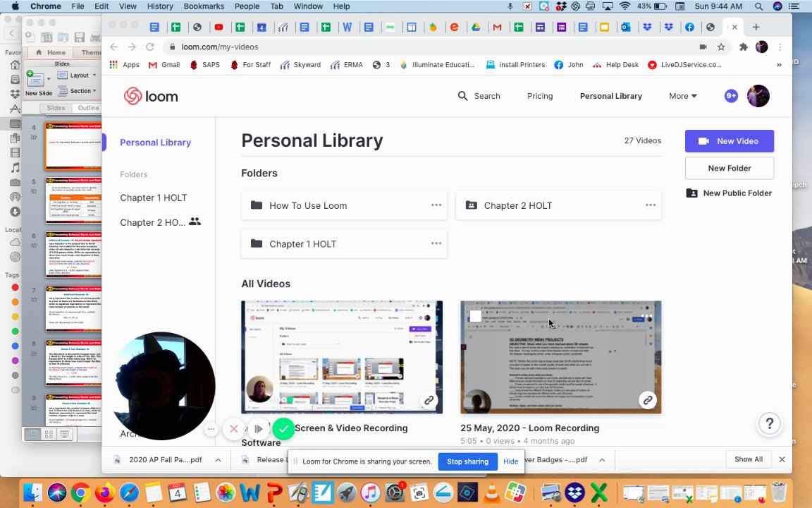Expand options for the Badges pdf download
812x508 pixels.
602,460
